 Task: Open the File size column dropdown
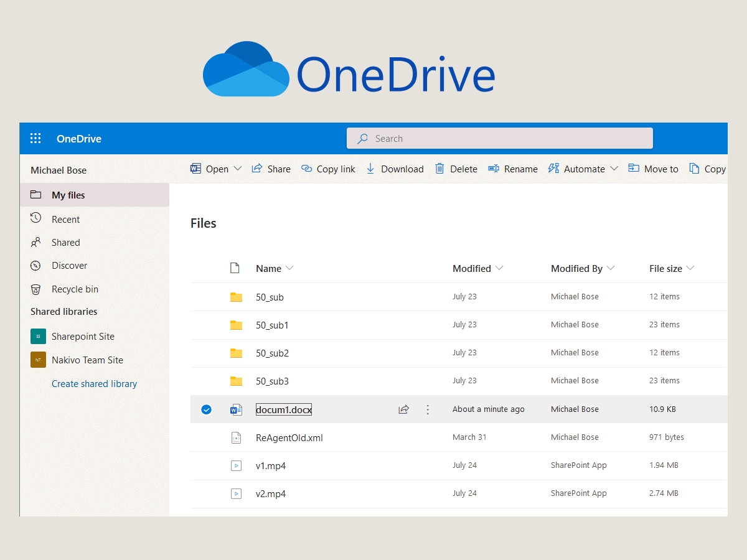[690, 268]
